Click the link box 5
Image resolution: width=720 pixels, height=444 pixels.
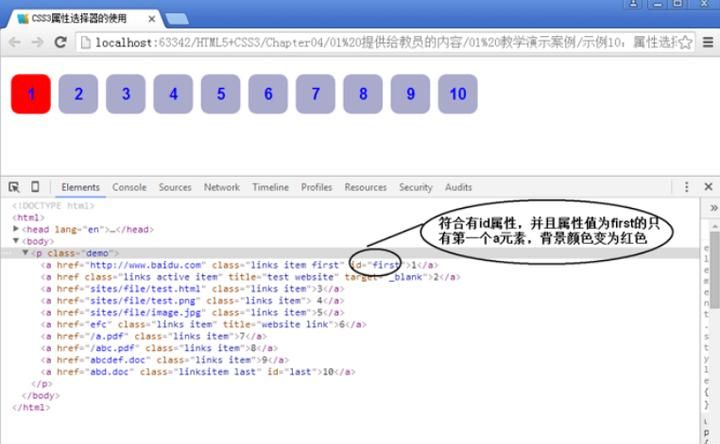pos(220,94)
